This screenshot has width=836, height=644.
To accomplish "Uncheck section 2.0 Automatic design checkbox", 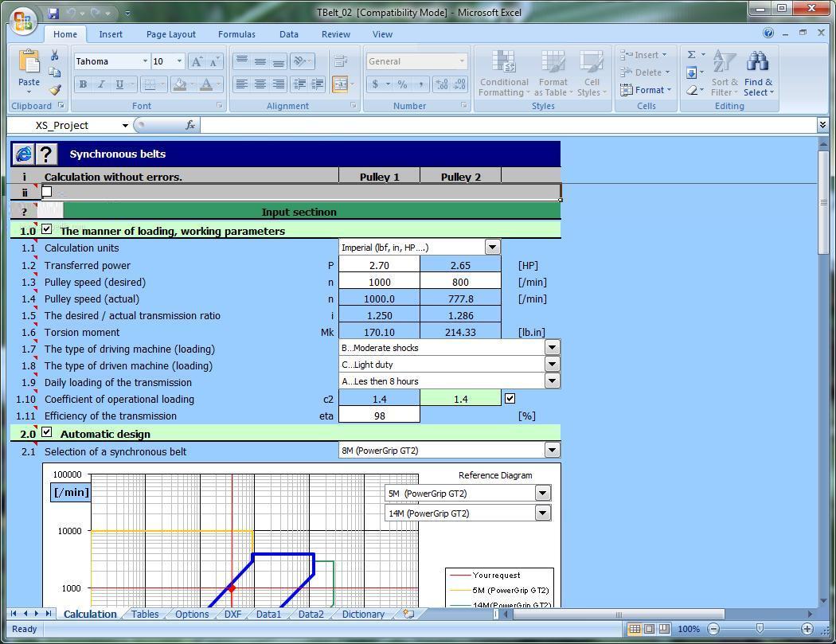I will coord(47,432).
